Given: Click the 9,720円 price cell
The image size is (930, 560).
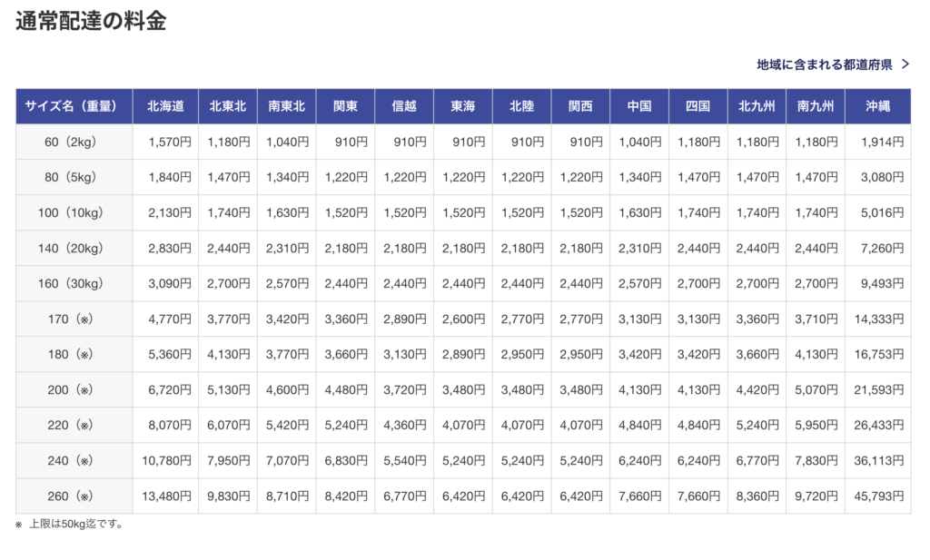Looking at the screenshot, I should coord(816,496).
